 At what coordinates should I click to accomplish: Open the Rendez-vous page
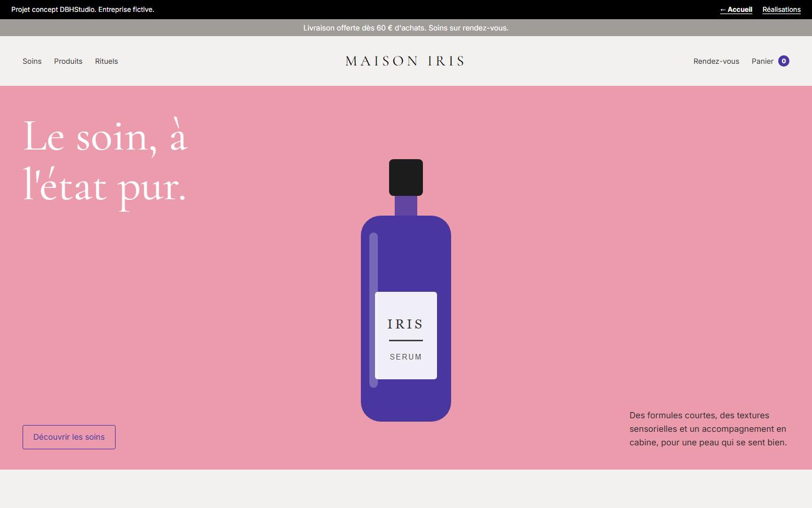tap(716, 61)
